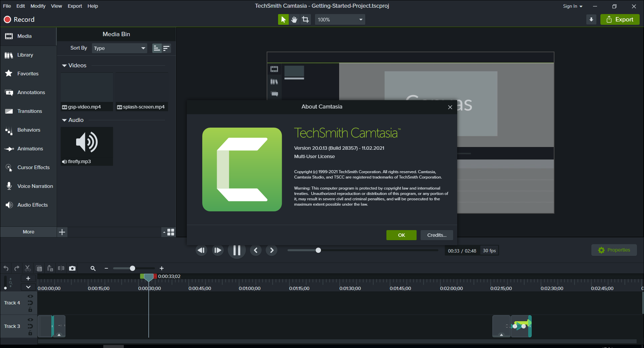Open the Library tab
Viewport: 644px width, 348px height.
point(28,55)
